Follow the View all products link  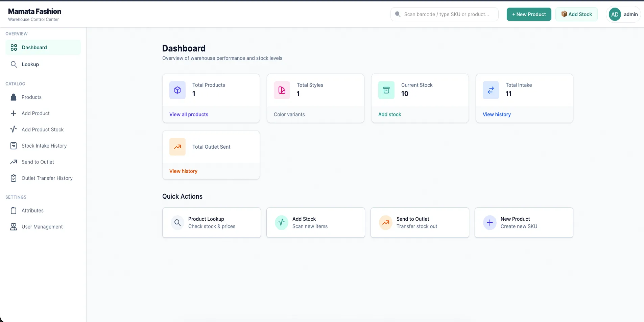pyautogui.click(x=189, y=115)
